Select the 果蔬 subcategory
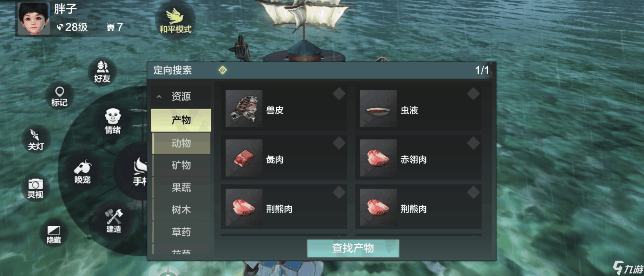 tap(181, 188)
